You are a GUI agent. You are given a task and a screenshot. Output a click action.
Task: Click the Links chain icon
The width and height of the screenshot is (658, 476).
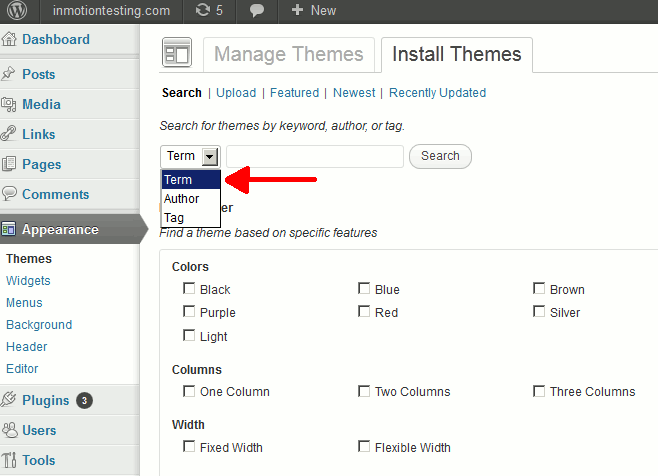[10, 134]
